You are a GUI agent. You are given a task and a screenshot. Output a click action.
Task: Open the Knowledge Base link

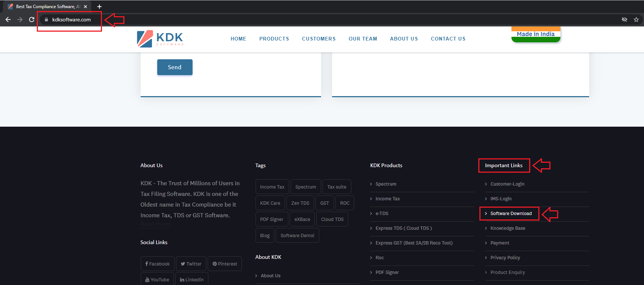[508, 228]
